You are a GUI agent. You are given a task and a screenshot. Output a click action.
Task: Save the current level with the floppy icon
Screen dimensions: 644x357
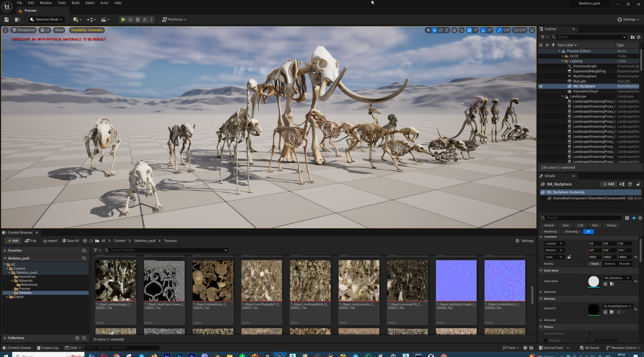[7, 19]
